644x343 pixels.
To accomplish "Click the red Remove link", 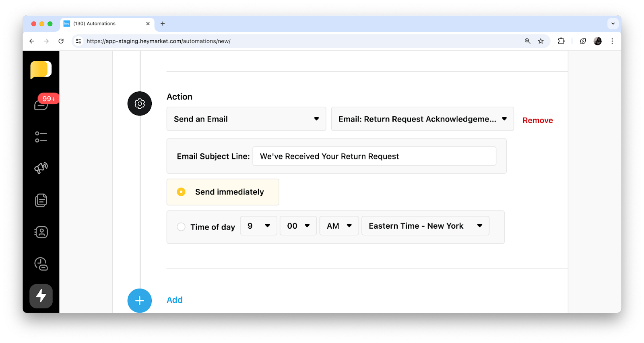I will (x=537, y=120).
